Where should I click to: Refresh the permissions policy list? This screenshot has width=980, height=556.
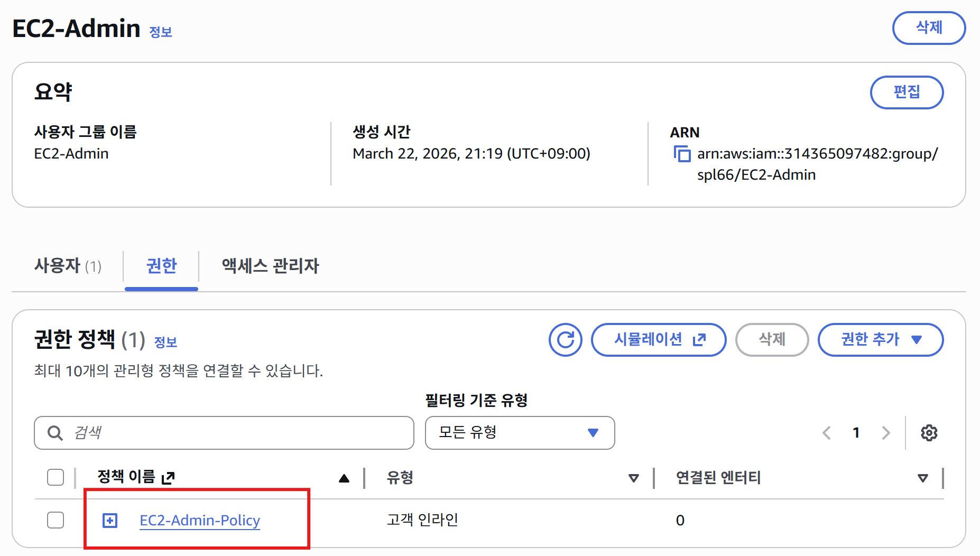[565, 340]
